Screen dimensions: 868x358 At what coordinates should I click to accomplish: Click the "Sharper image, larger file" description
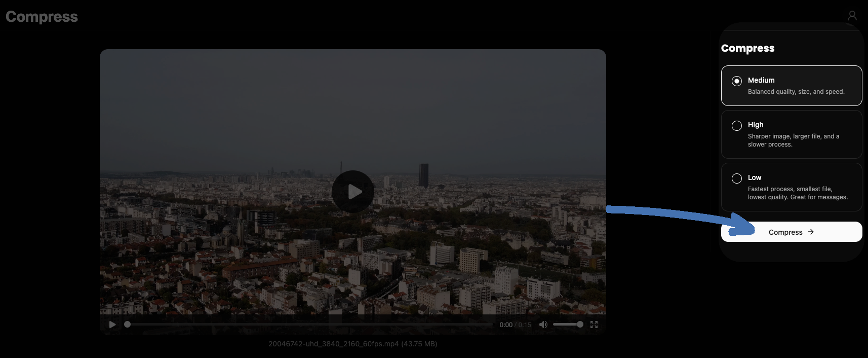coord(793,140)
